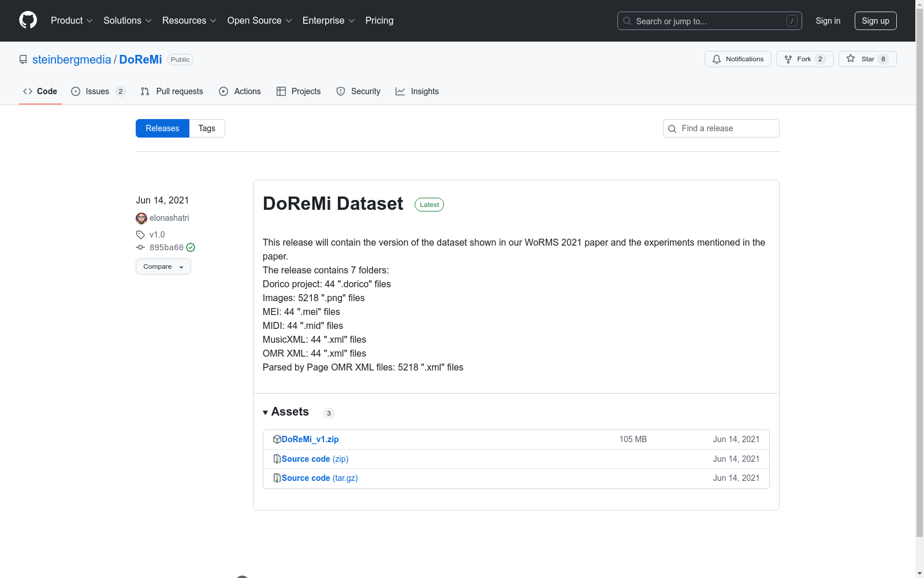This screenshot has width=924, height=578.
Task: Click the elonashatri avatar image
Action: click(x=141, y=218)
